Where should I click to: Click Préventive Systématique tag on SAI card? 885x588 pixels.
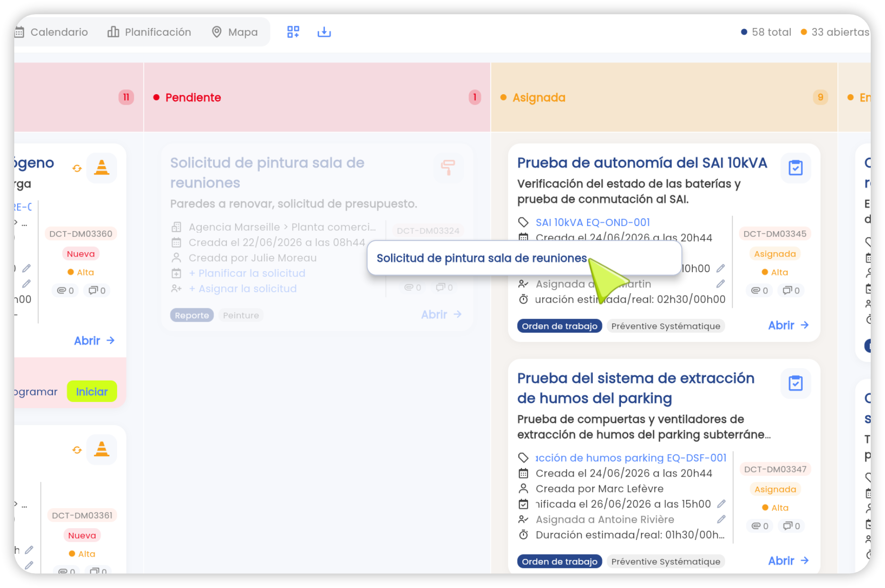point(666,326)
